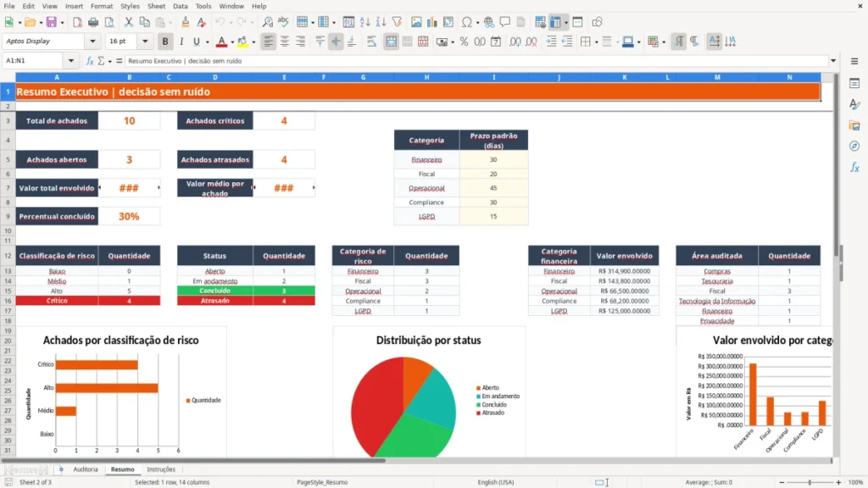Screen dimensions: 868x488
Task: Toggle the AutoFilter funnel icon
Action: click(397, 22)
